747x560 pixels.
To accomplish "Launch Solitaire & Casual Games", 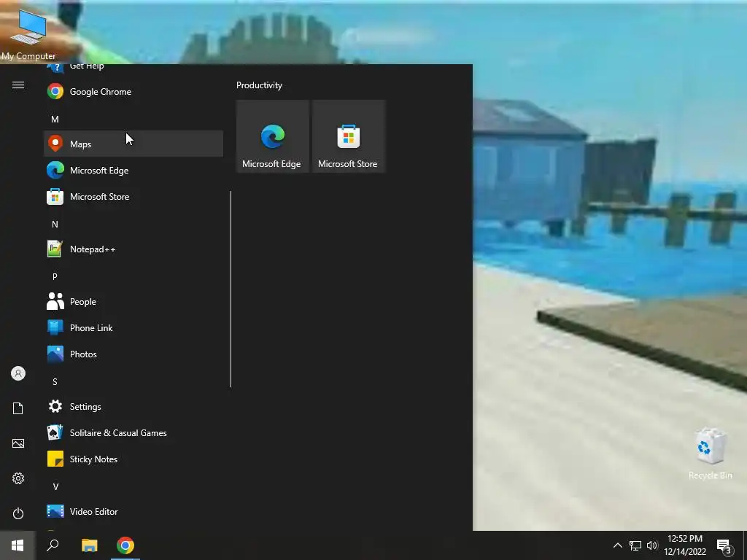I will (133, 433).
